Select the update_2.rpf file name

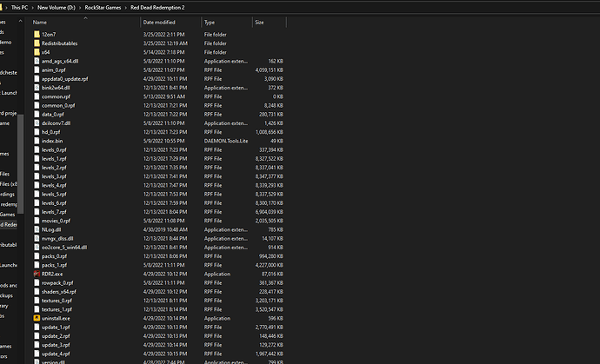[56, 336]
